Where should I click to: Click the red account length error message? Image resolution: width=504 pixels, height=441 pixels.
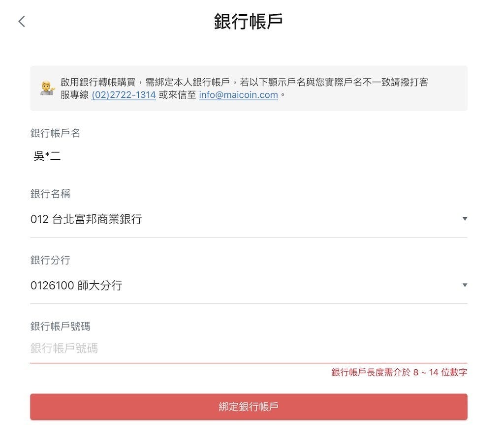point(399,373)
